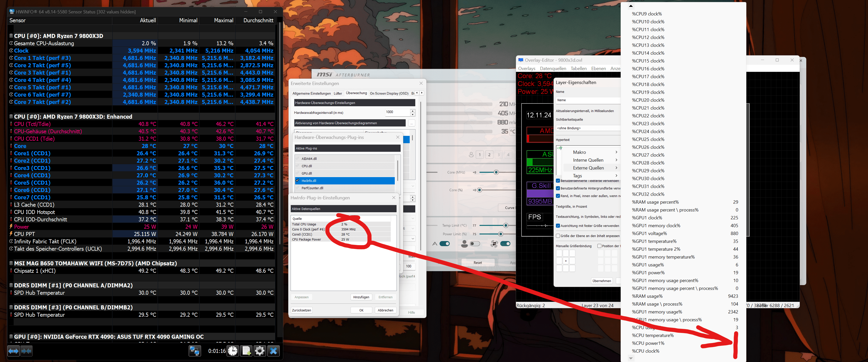Confirm HwInfo plug-in settings with OK

click(x=361, y=310)
